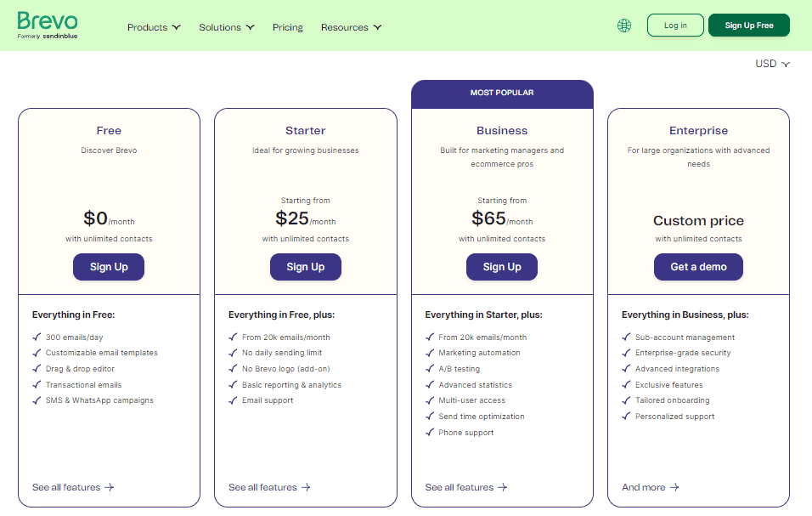Get a demo of the Enterprise plan
The height and width of the screenshot is (516, 812).
698,267
